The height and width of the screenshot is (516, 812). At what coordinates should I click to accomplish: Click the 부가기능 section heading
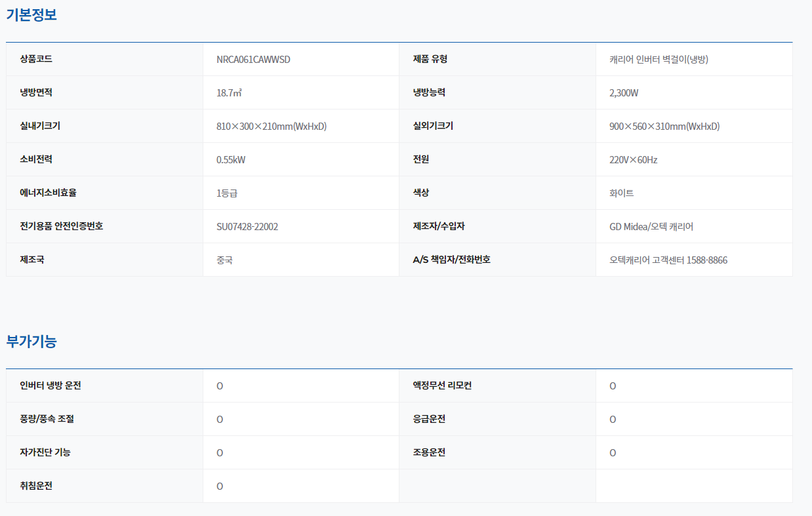(31, 341)
